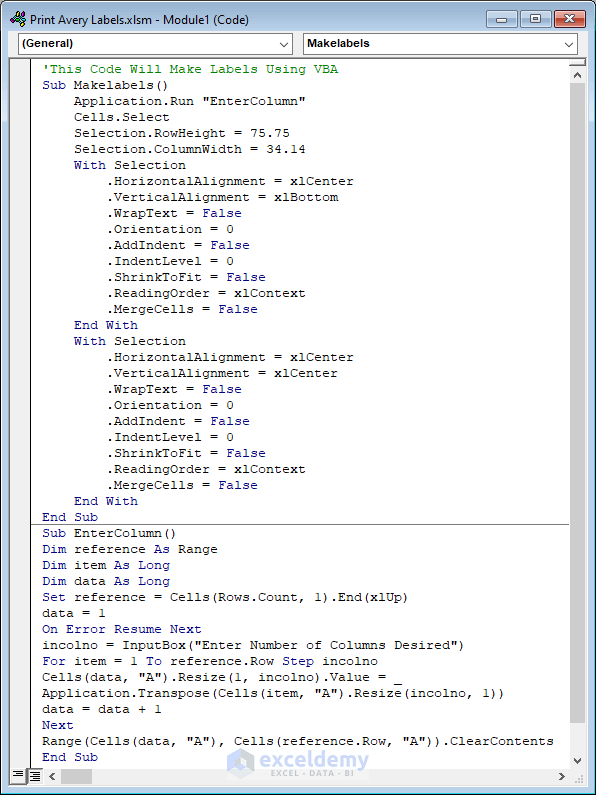Image resolution: width=596 pixels, height=795 pixels.
Task: Click the Cells.Select line
Action: click(122, 117)
